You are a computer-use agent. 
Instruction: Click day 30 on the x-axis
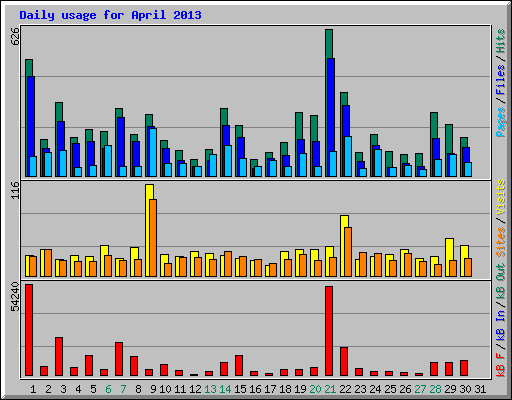(x=465, y=389)
